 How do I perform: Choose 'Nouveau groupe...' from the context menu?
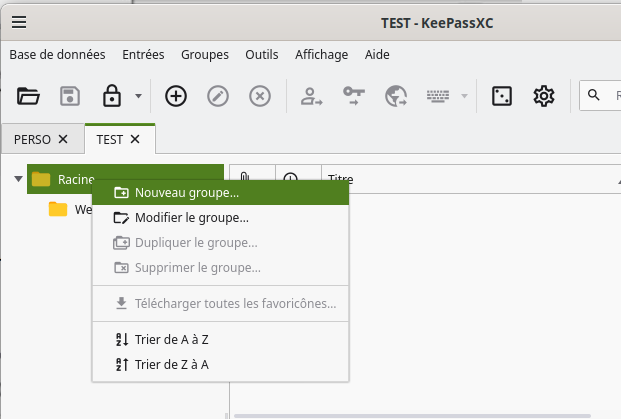point(187,192)
